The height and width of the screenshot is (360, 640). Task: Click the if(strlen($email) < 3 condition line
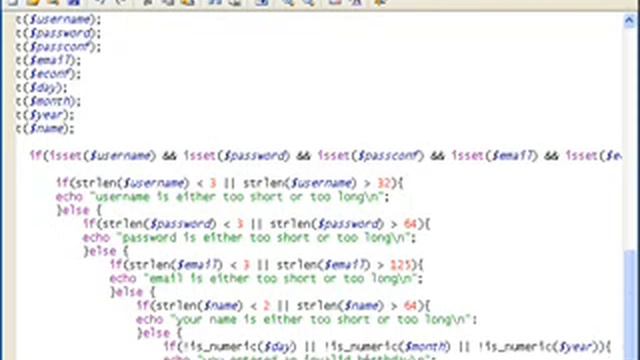coord(267,265)
